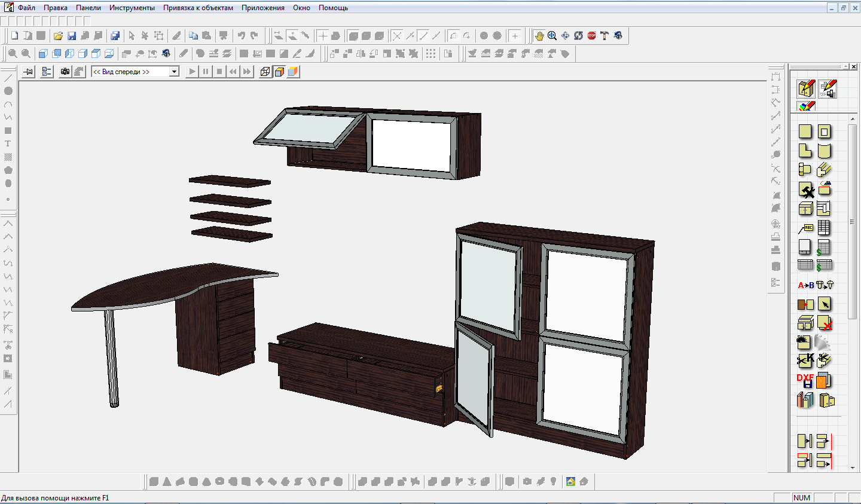The image size is (861, 504).
Task: Click the zoom window magnifier icon
Action: 552,36
